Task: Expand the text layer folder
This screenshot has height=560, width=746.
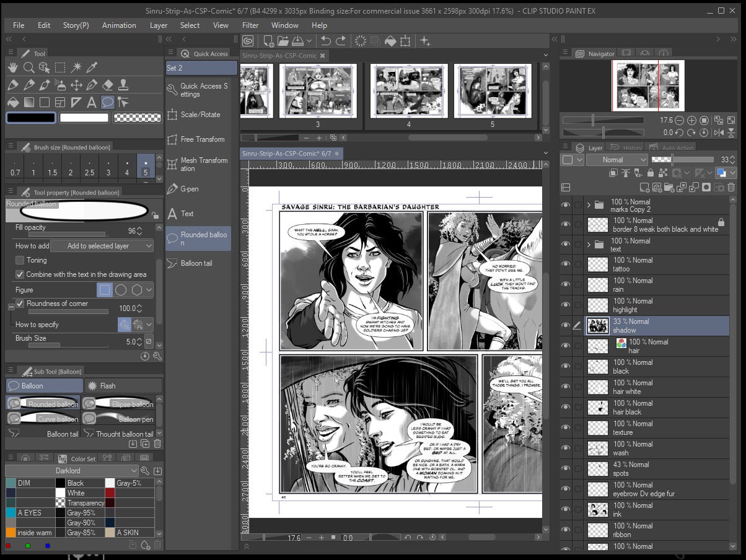Action: tap(589, 245)
